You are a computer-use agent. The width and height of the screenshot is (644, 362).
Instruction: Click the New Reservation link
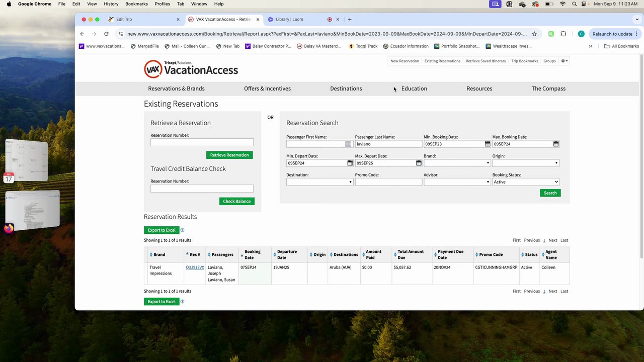[405, 61]
